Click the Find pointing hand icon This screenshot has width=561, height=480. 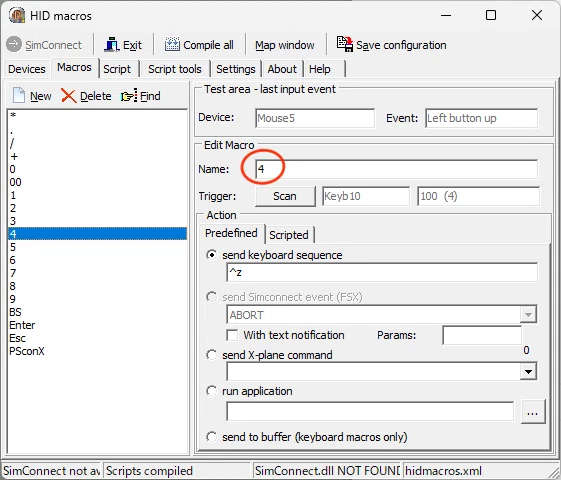coord(129,95)
